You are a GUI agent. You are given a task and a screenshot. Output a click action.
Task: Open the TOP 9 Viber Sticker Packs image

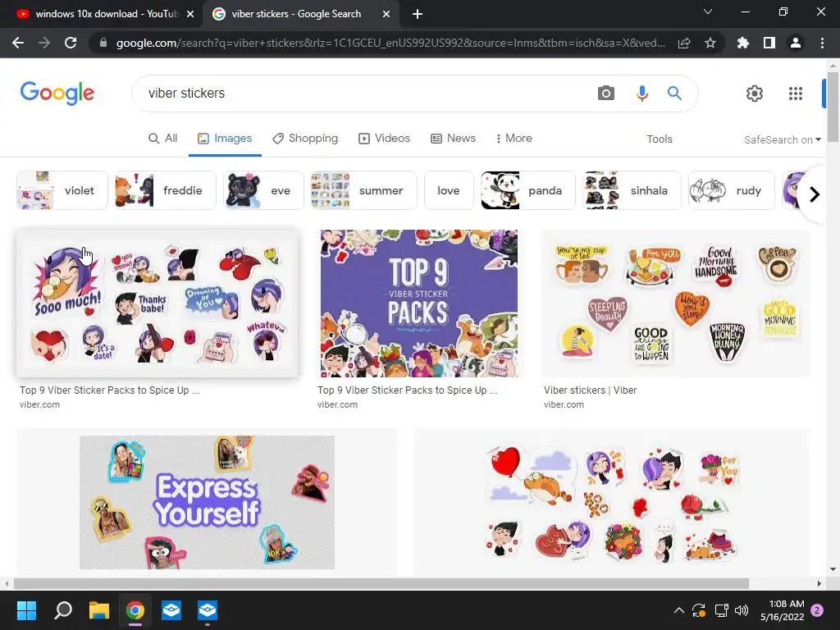click(419, 304)
